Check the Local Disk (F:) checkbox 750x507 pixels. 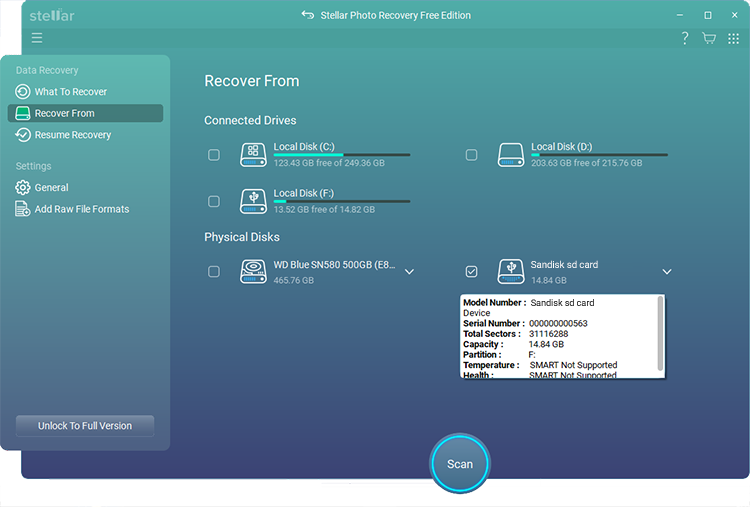(214, 201)
